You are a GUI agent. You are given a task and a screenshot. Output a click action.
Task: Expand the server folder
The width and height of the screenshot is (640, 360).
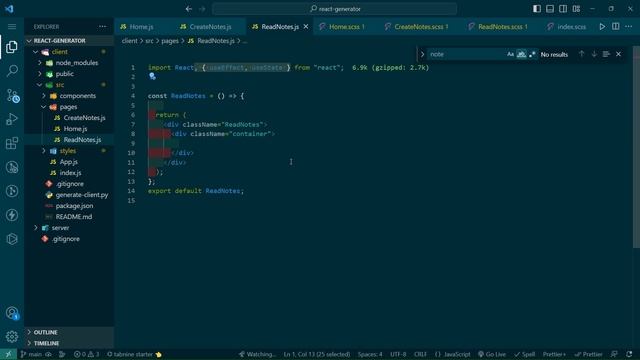36,228
